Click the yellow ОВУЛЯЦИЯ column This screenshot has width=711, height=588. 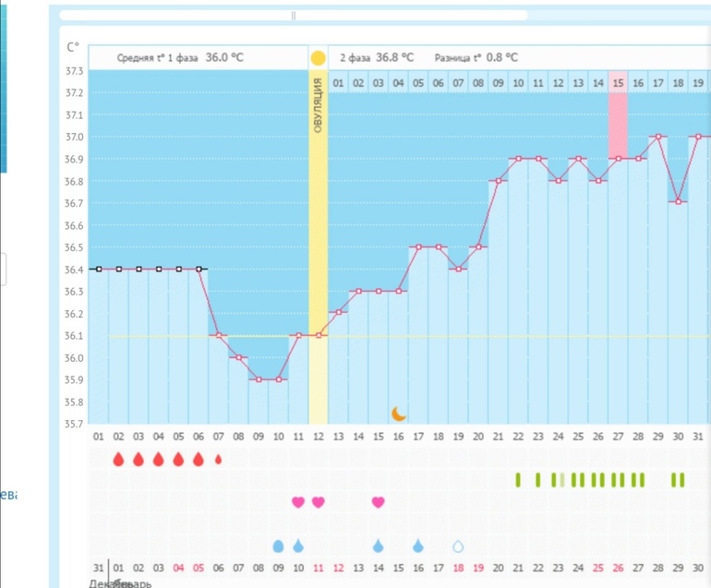(x=318, y=231)
